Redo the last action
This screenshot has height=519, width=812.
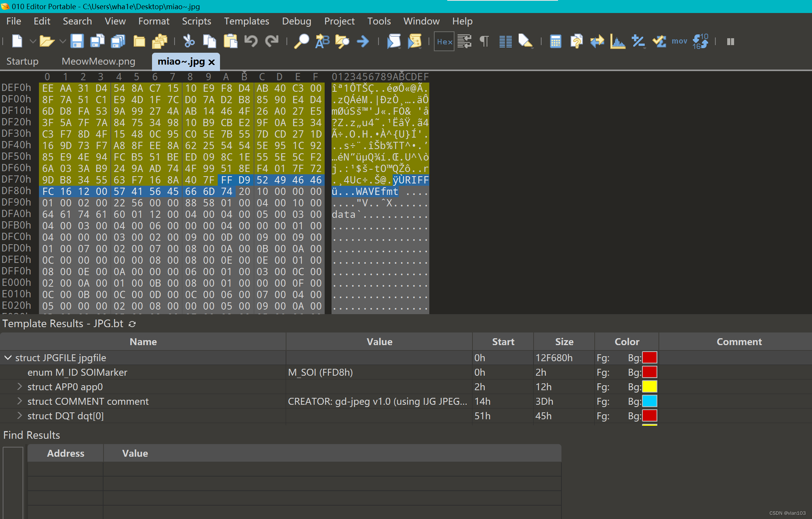pyautogui.click(x=272, y=41)
